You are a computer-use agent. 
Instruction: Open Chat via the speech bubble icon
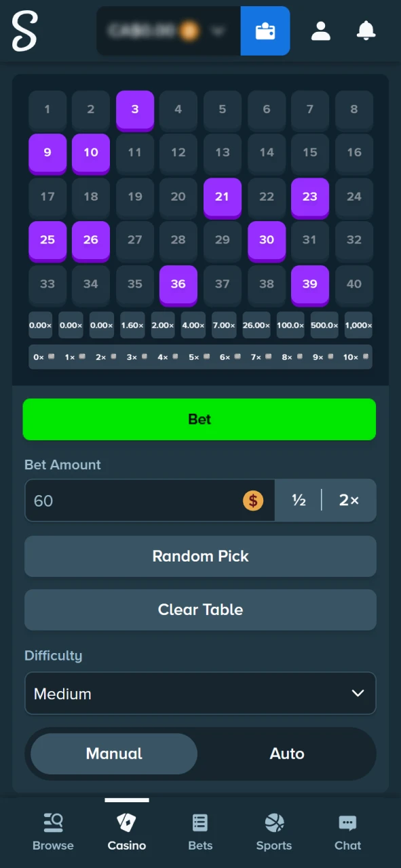coord(347,829)
